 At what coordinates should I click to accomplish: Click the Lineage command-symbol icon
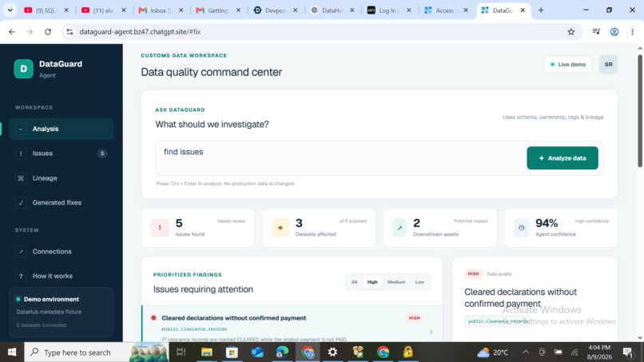(x=21, y=178)
